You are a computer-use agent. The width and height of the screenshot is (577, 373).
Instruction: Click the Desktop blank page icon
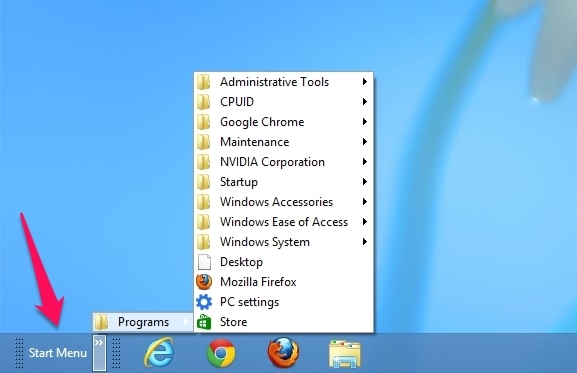point(204,262)
